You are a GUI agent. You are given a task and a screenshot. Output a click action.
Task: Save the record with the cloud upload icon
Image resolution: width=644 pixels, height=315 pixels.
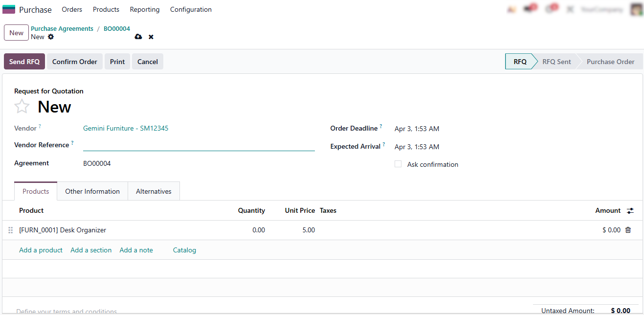pyautogui.click(x=138, y=37)
